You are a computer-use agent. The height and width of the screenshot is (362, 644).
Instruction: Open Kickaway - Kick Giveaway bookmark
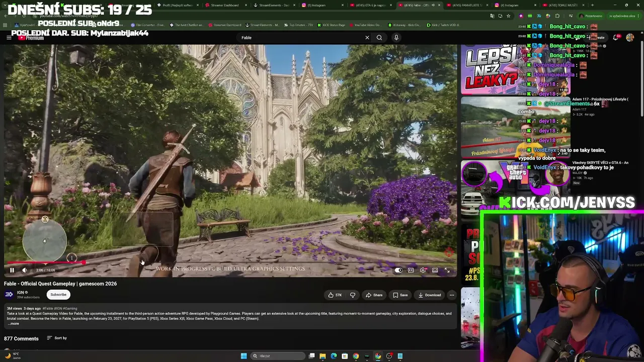tap(404, 25)
